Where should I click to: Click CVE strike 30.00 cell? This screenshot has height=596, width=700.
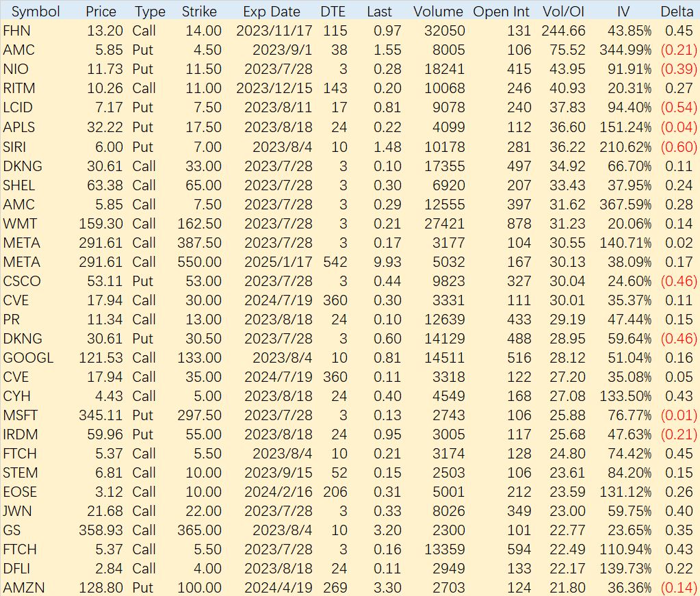tap(204, 300)
